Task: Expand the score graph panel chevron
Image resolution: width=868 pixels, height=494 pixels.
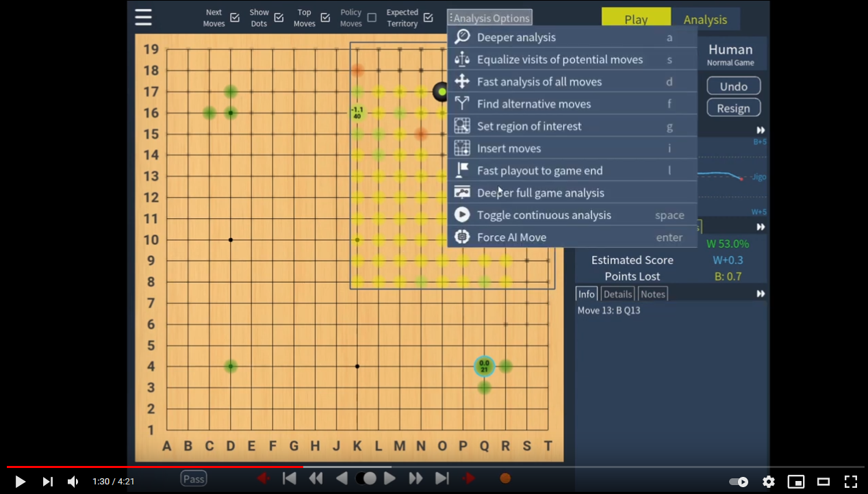Action: (x=759, y=129)
